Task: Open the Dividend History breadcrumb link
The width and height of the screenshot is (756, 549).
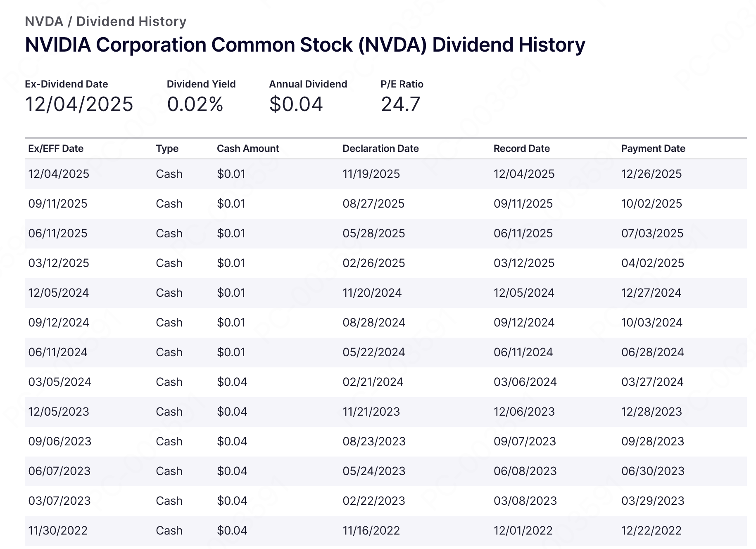Action: pos(131,21)
